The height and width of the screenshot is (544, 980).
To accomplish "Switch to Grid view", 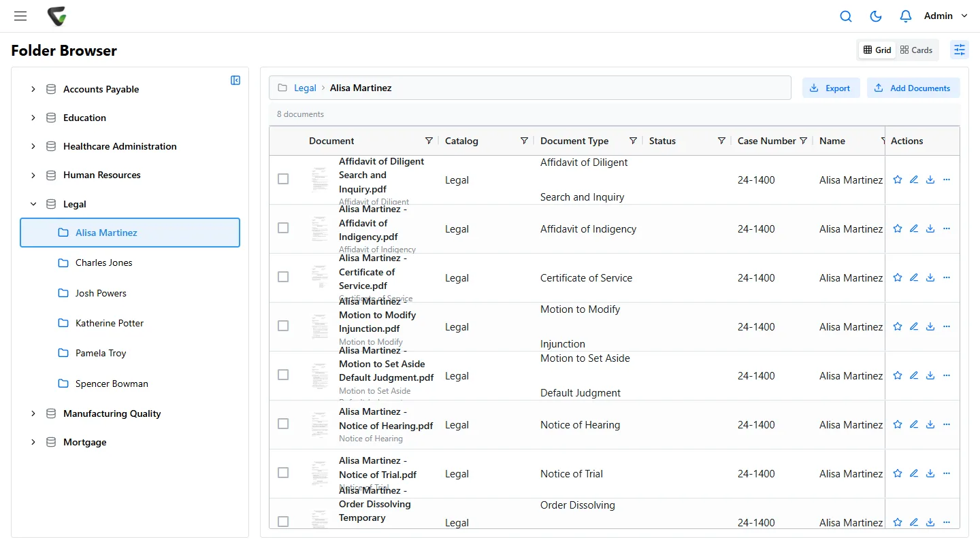I will click(x=877, y=50).
